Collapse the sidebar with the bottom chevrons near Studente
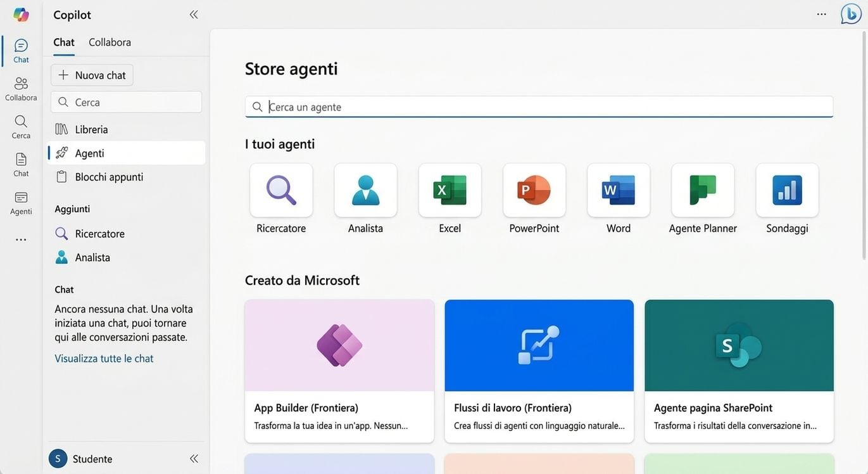 coord(194,458)
